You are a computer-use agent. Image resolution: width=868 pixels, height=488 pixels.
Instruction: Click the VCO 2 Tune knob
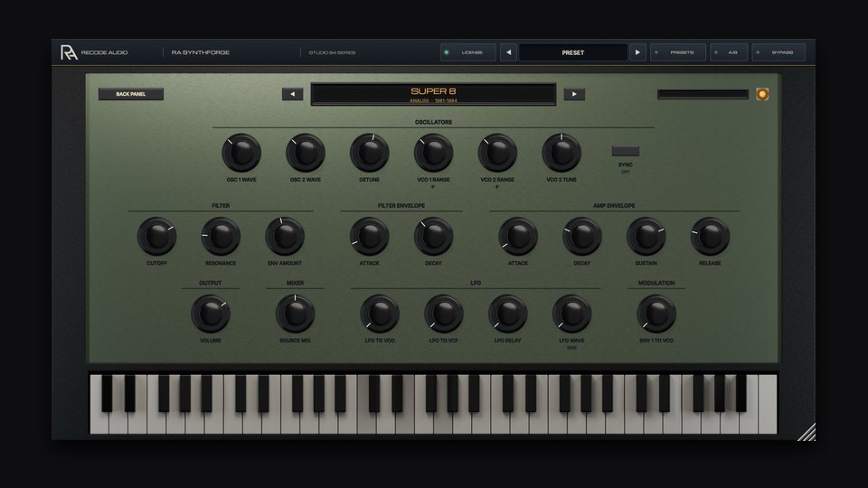(561, 153)
